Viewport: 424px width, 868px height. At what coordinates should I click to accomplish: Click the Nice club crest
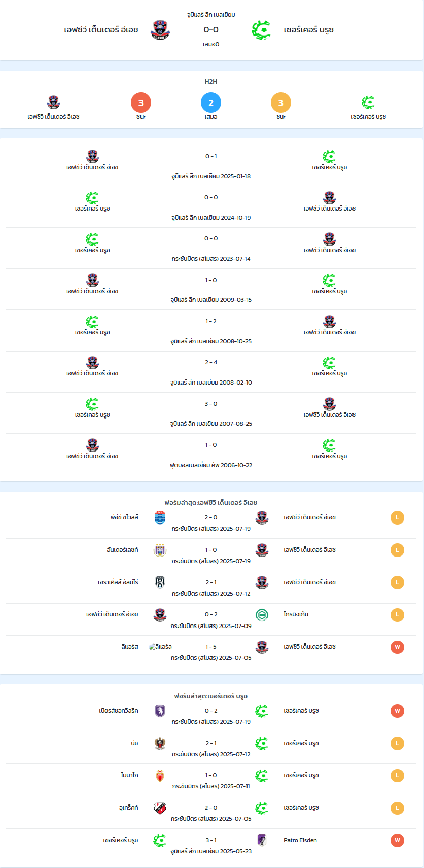coord(160,743)
